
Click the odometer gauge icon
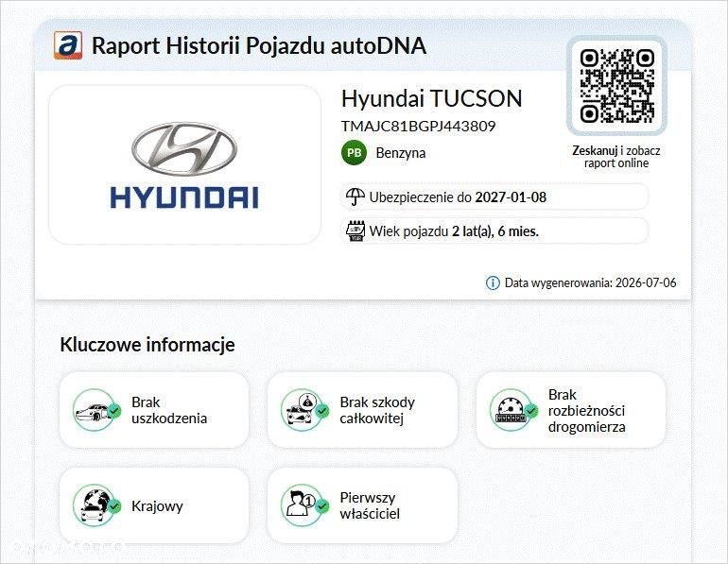click(512, 410)
